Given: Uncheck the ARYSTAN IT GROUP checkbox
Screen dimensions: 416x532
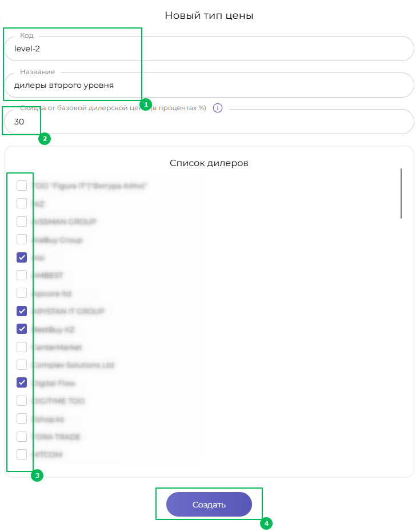Looking at the screenshot, I should (x=22, y=311).
